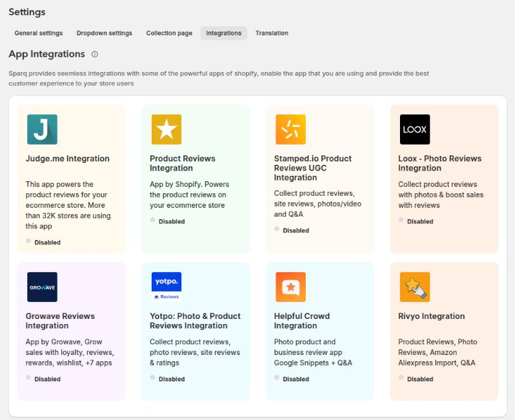Click the App Integrations heading
This screenshot has width=515, height=420.
coord(47,54)
